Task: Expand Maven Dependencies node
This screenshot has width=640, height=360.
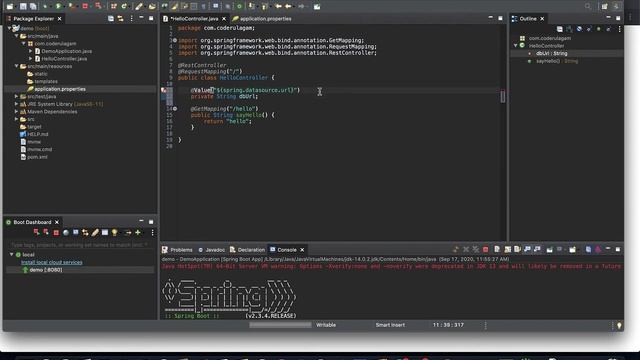Action: click(x=16, y=111)
